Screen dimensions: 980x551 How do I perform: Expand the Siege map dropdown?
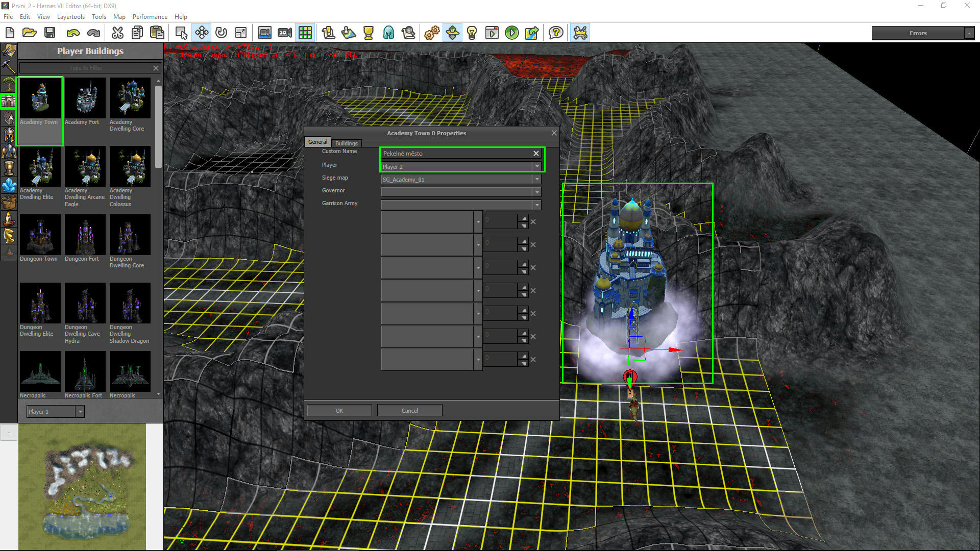click(536, 180)
